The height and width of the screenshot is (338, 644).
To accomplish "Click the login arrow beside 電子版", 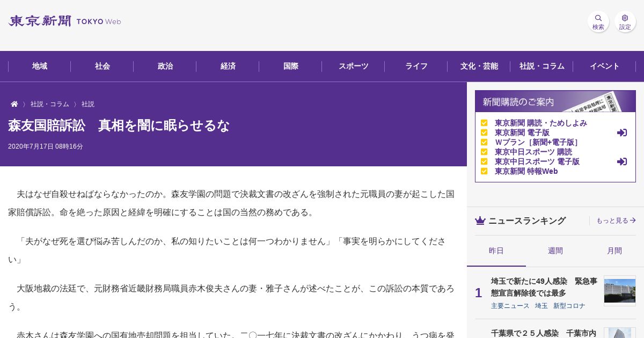I will [x=622, y=133].
